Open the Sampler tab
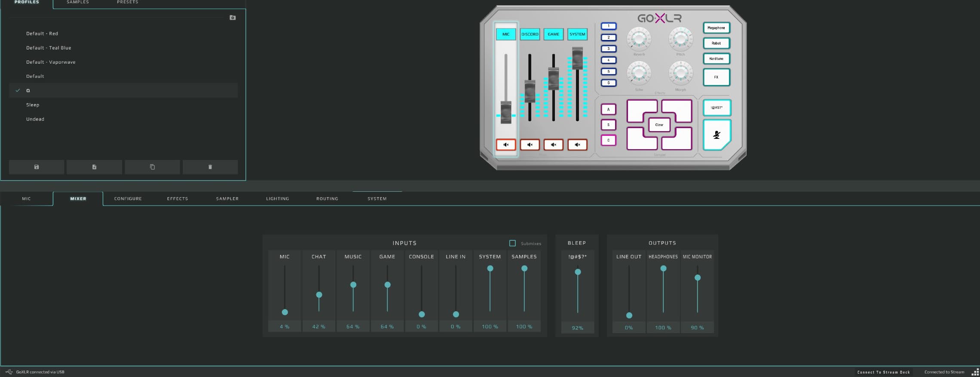This screenshot has height=377, width=980. click(227, 199)
